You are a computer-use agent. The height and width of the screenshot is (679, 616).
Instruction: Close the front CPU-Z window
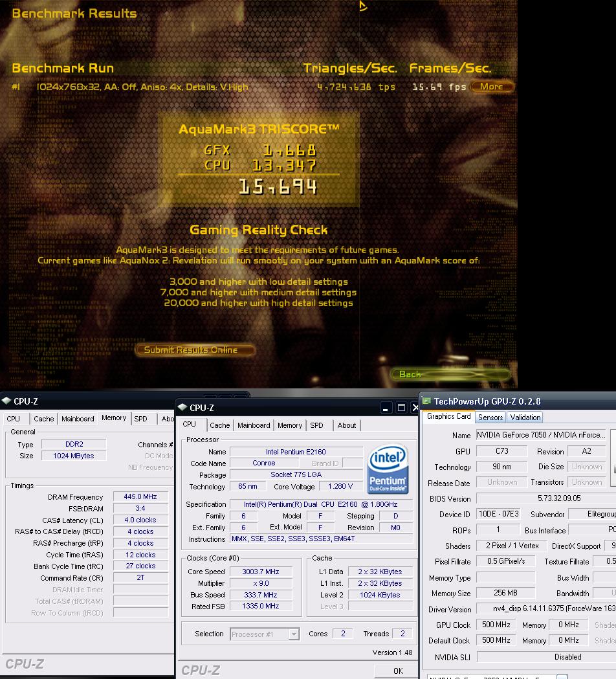(x=415, y=408)
